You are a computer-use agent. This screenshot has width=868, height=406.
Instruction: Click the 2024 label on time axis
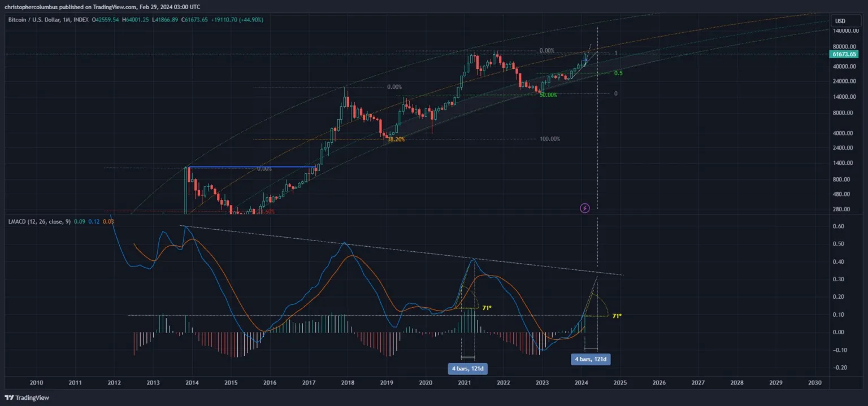point(581,382)
